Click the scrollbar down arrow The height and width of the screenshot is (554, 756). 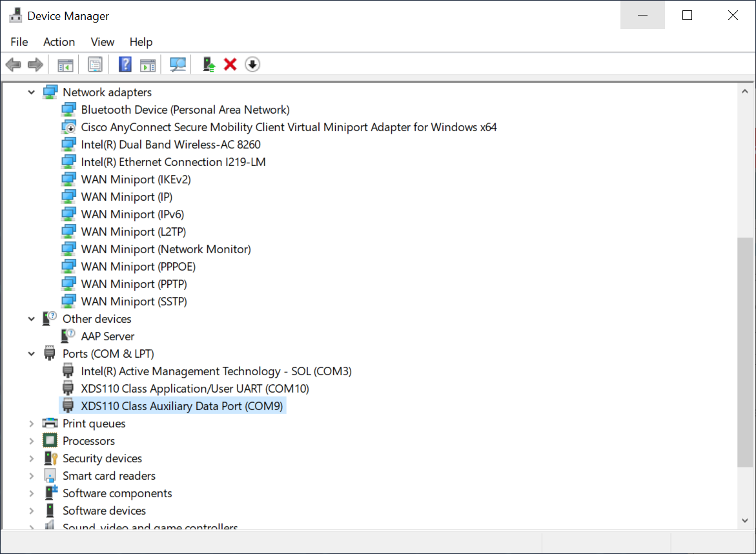coord(745,520)
